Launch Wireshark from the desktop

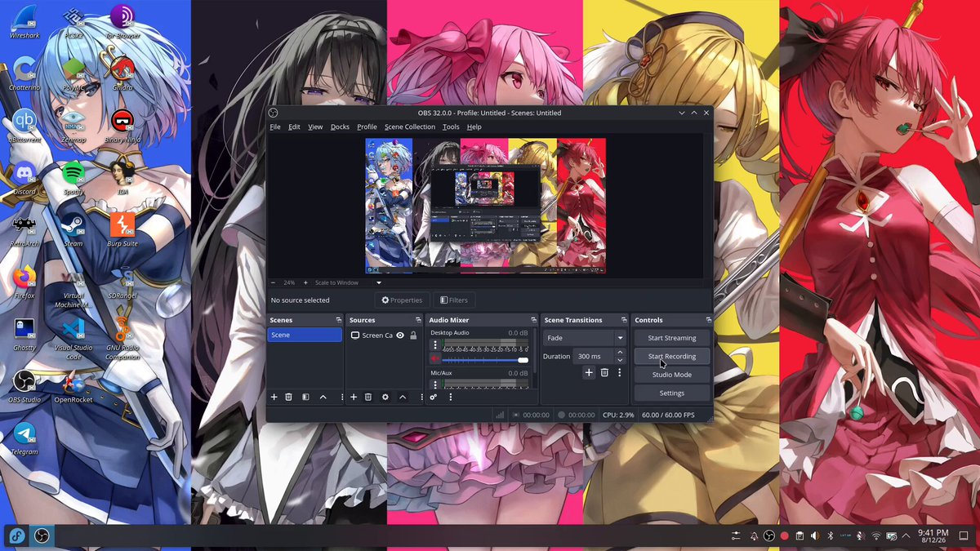coord(24,22)
